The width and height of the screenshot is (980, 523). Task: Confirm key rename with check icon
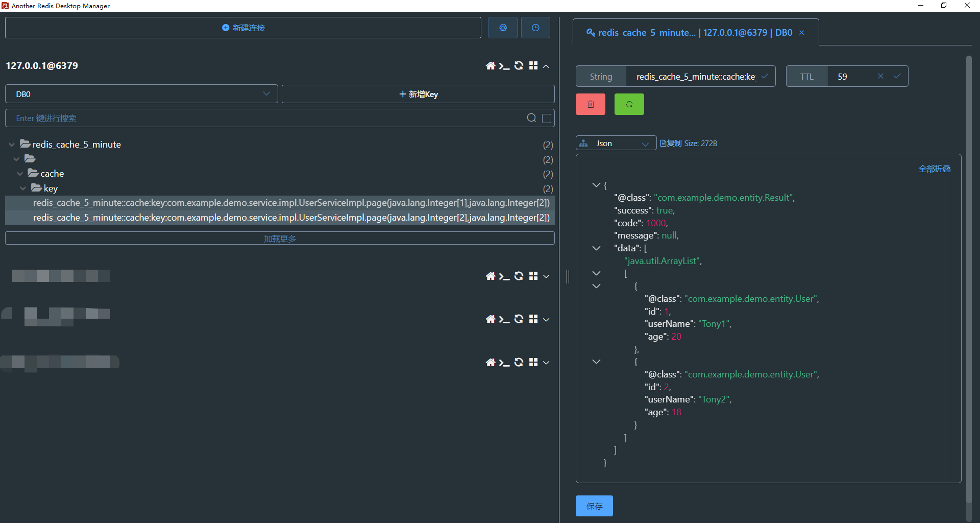(x=765, y=76)
